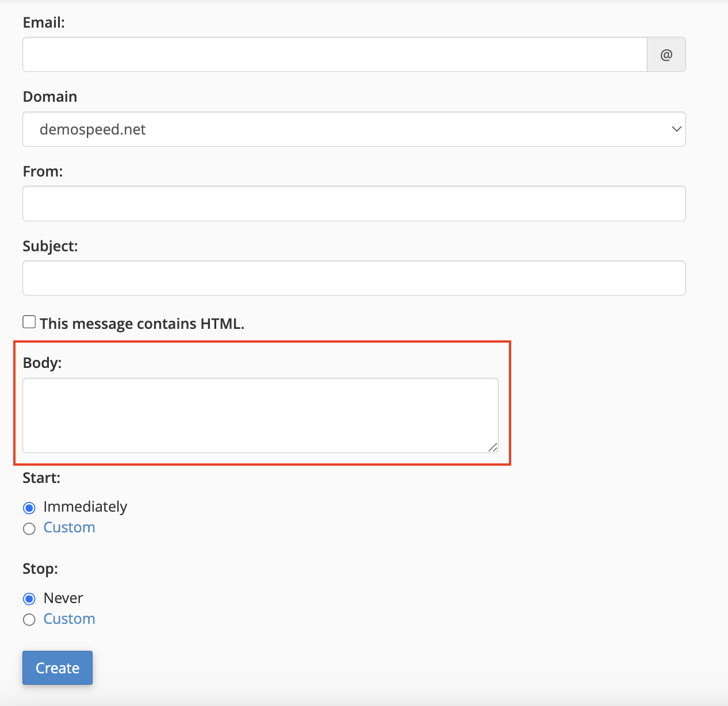Choose the Custom radio button under Stop
728x706 pixels.
pos(29,620)
